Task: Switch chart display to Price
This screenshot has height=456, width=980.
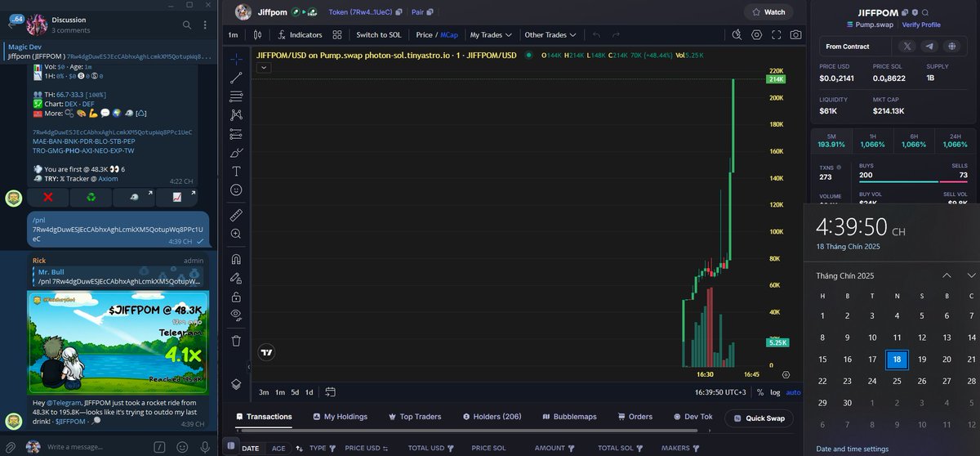Action: 424,35
